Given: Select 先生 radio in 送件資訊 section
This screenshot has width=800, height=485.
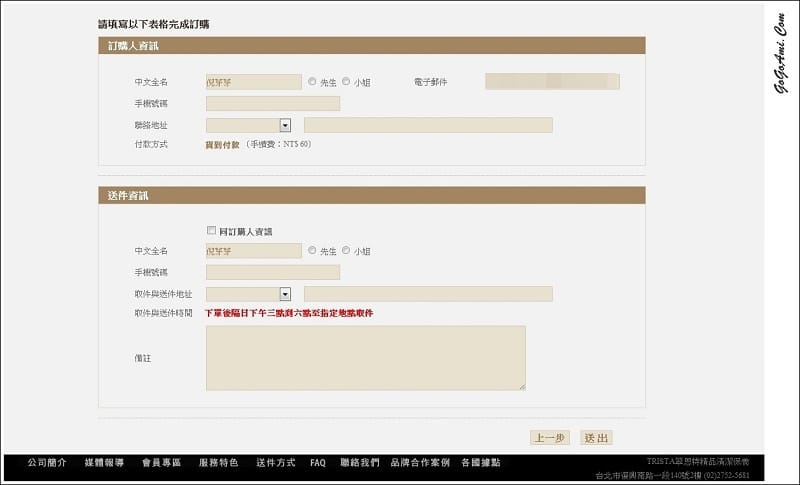Looking at the screenshot, I should (x=312, y=250).
